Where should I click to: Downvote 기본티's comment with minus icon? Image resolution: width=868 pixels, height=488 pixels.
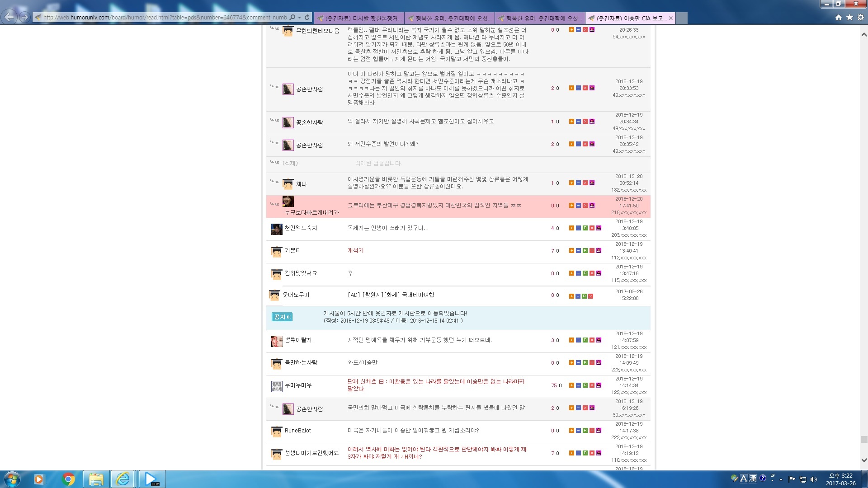(x=578, y=251)
